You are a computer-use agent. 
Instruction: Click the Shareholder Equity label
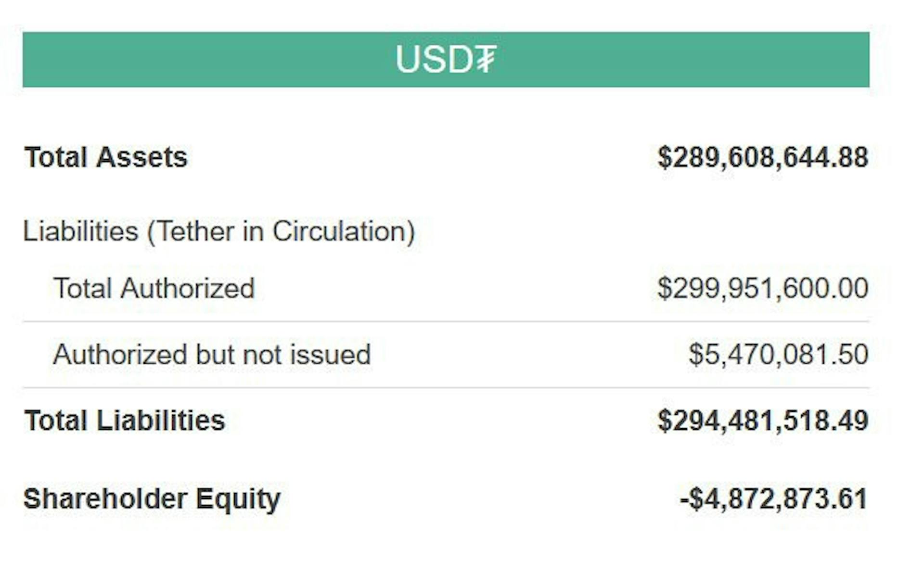click(152, 499)
